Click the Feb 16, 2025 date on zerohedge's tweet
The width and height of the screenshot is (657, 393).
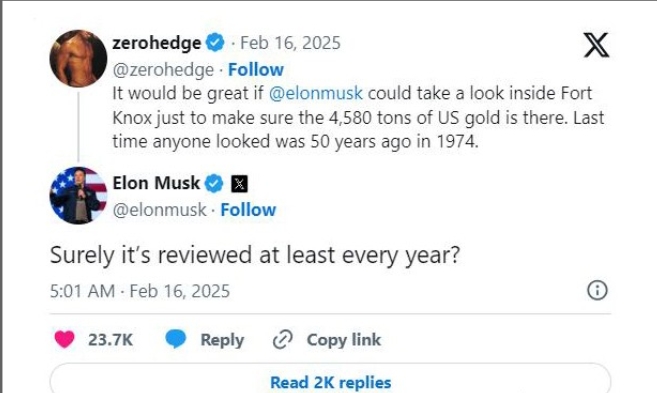(290, 43)
